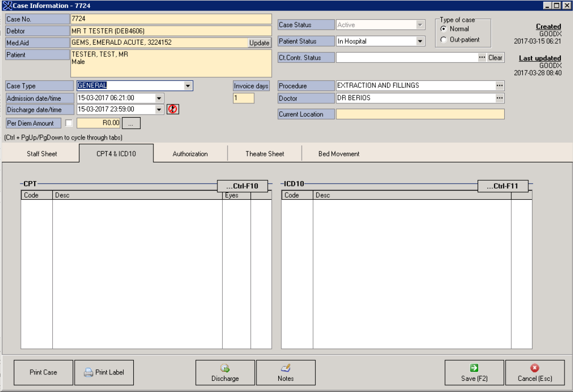Open the CPT code search with Ctrl-F10 button
Image resolution: width=573 pixels, height=392 pixels.
click(241, 186)
